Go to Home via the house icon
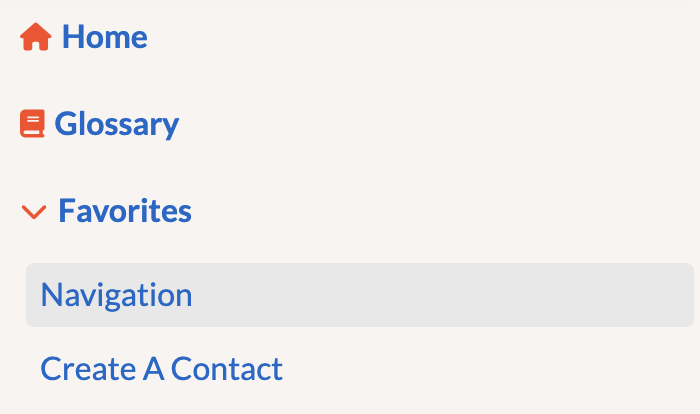Viewport: 700px width, 414px height. [35, 38]
